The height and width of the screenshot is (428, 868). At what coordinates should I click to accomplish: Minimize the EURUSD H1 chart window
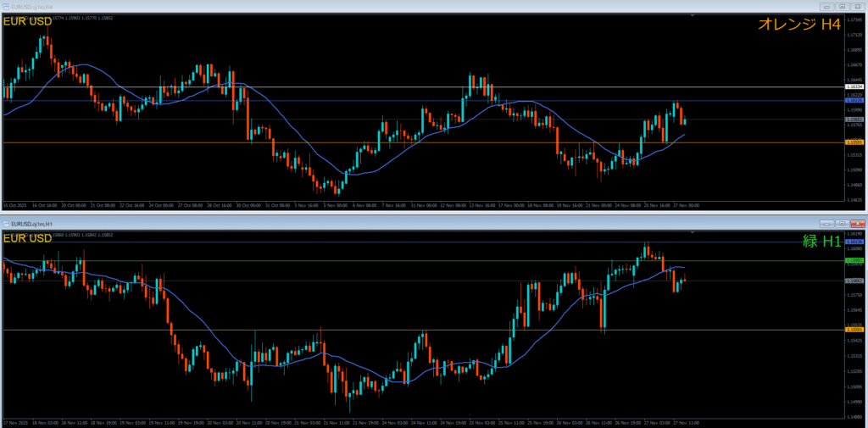(828, 223)
